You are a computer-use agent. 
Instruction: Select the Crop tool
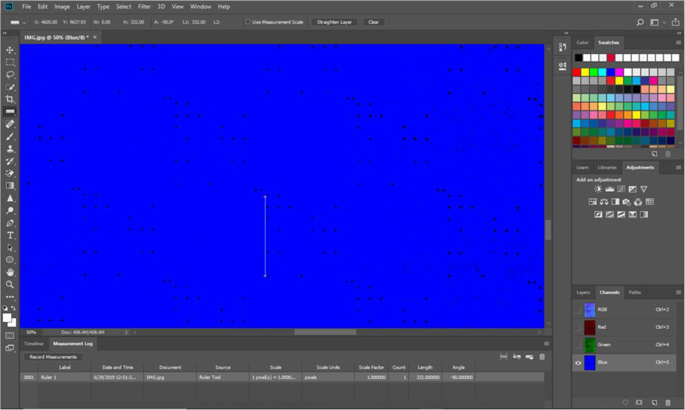click(x=10, y=99)
